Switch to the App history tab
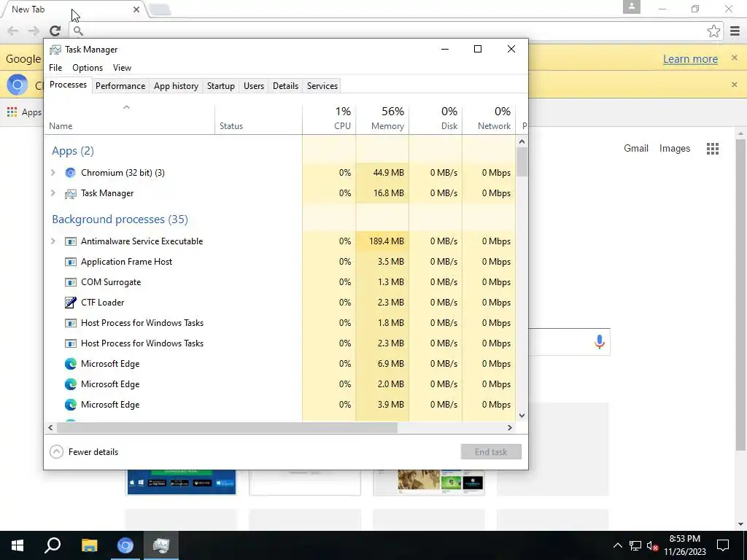This screenshot has width=747, height=560. tap(176, 86)
